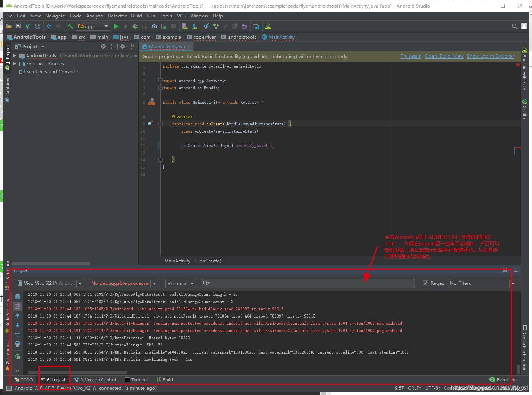The image size is (532, 395).
Task: Toggle the Regex checkbox
Action: coord(425,283)
